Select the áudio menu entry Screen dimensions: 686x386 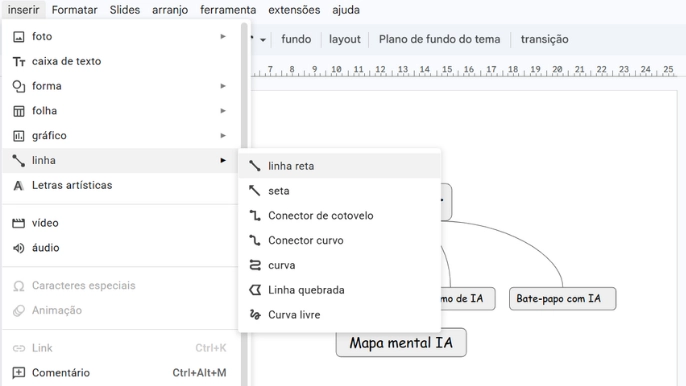click(121, 248)
